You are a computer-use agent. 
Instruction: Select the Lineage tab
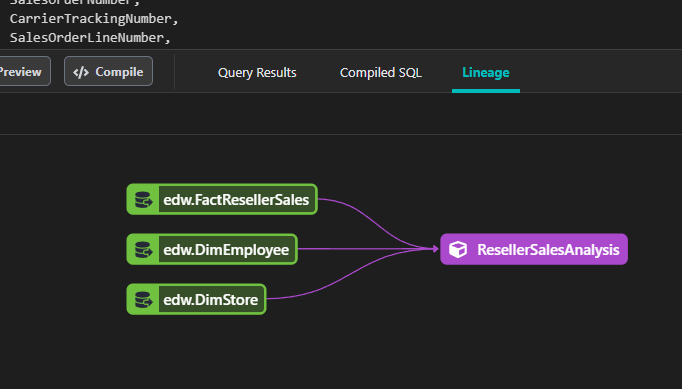[486, 72]
